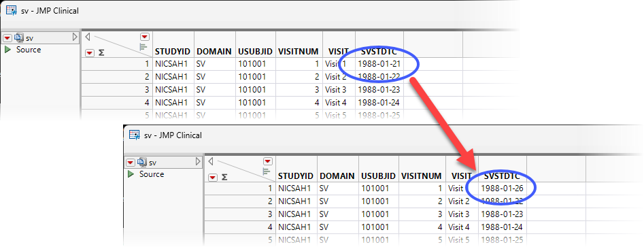The height and width of the screenshot is (247, 644).
Task: Click the column sort bars icon in upper table corner
Action: coord(143,46)
